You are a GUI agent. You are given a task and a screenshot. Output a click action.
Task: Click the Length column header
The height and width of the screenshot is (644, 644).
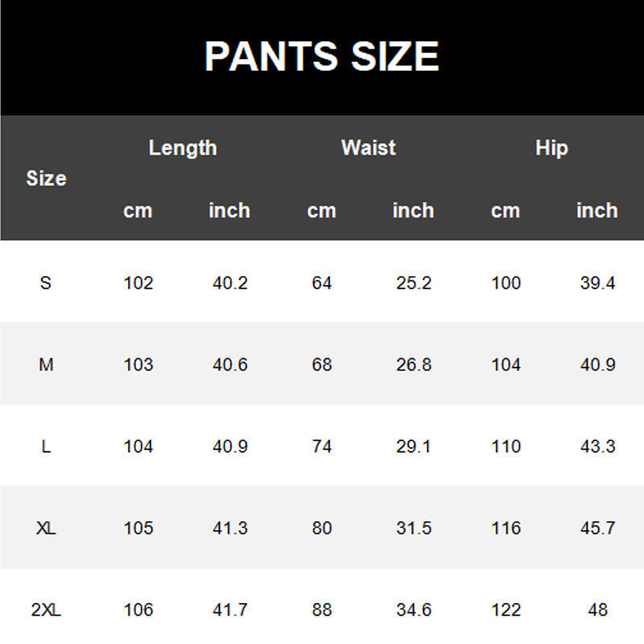pyautogui.click(x=183, y=148)
